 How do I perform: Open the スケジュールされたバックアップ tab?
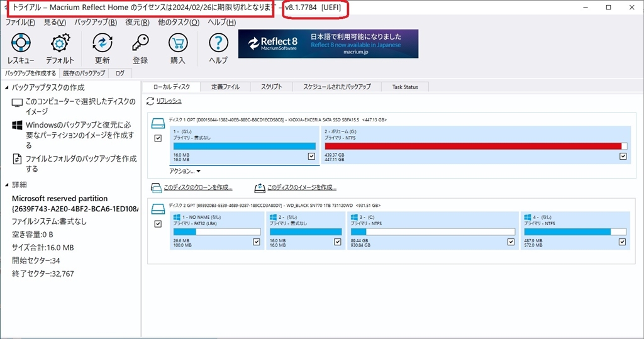pos(337,87)
